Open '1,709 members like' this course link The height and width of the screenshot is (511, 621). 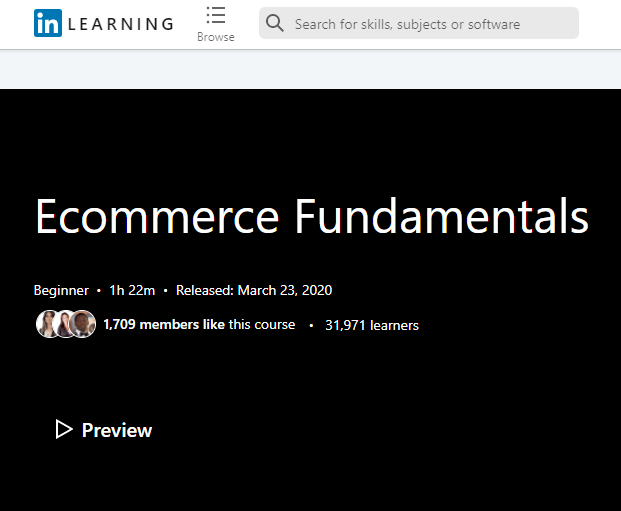(164, 324)
